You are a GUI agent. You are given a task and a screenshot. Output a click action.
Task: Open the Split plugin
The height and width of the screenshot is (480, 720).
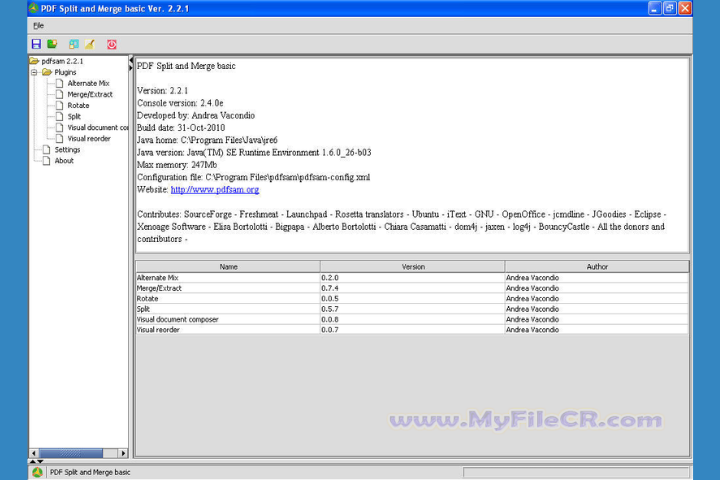[74, 116]
